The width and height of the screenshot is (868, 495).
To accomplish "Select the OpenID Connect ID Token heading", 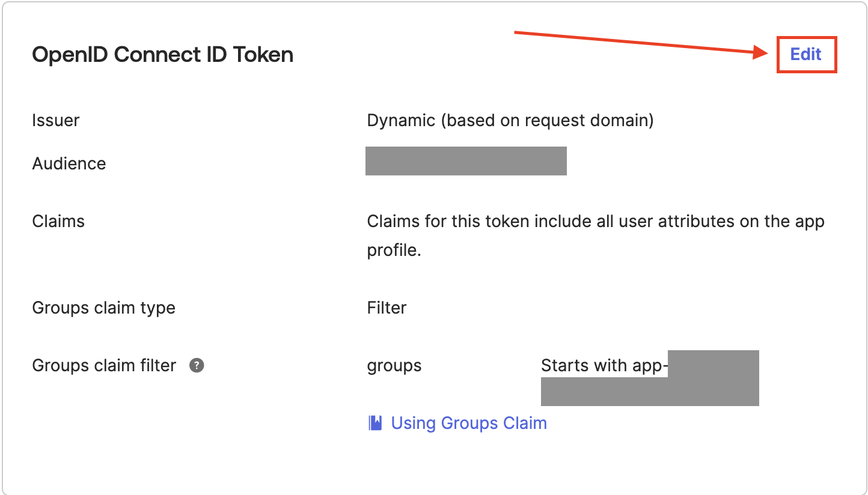I will [x=163, y=55].
